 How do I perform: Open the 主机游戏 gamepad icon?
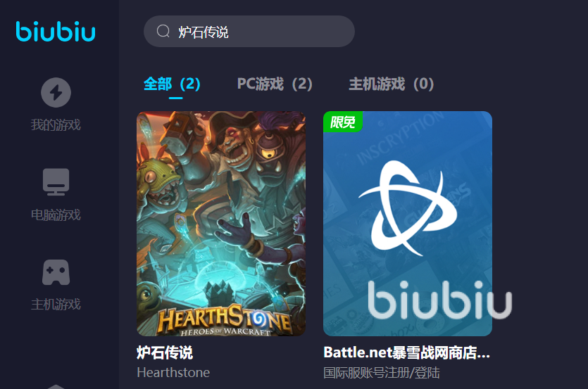coord(56,272)
